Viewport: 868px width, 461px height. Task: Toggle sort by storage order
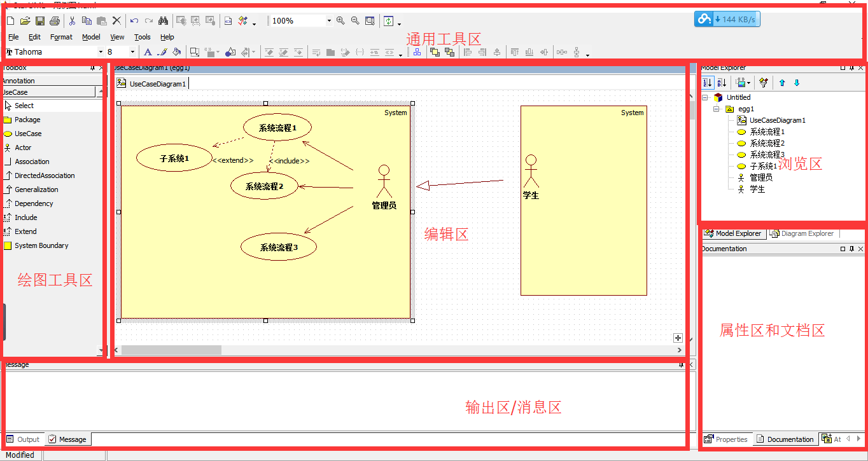coord(707,83)
